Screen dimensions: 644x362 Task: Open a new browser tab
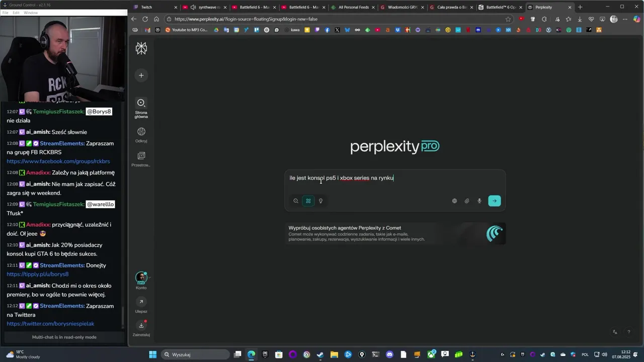(580, 7)
